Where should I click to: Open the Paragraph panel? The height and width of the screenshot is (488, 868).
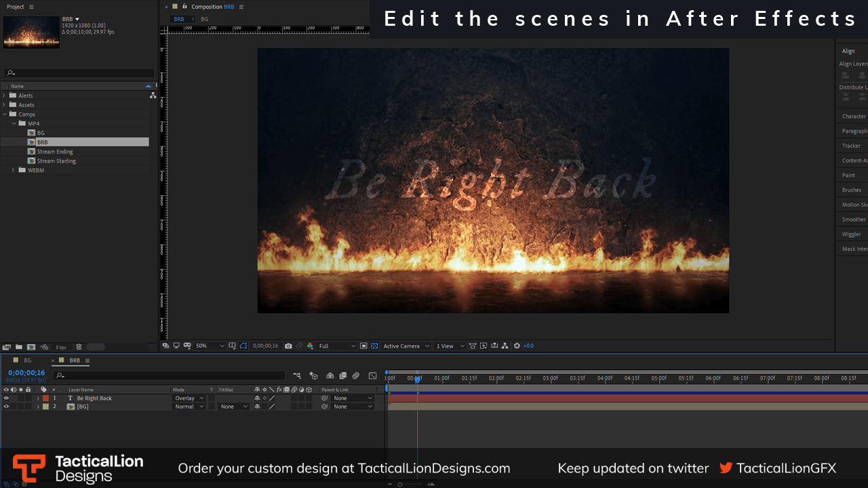tap(854, 131)
